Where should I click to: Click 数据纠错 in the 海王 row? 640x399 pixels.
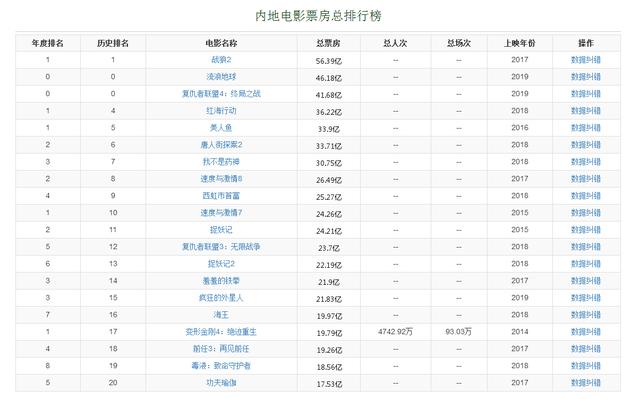coord(586,315)
